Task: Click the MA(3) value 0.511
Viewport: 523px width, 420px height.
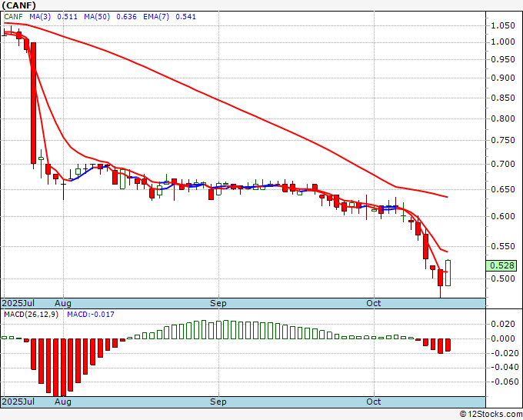Action: pos(67,17)
